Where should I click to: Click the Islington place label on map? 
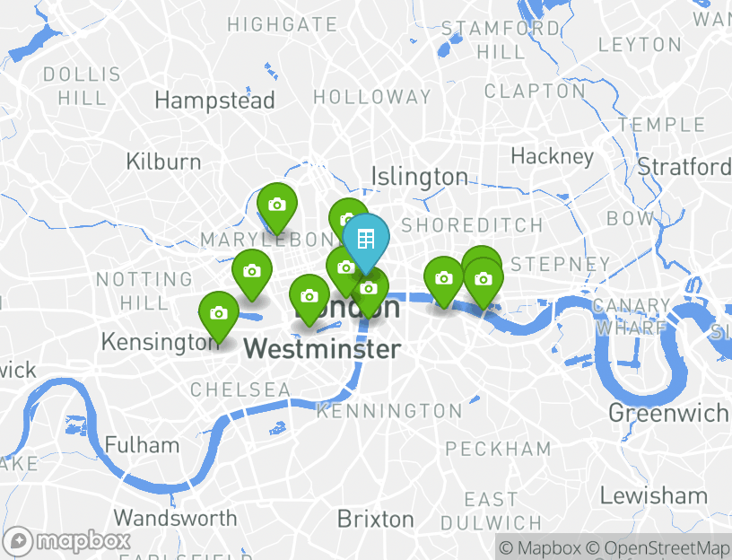tap(419, 178)
